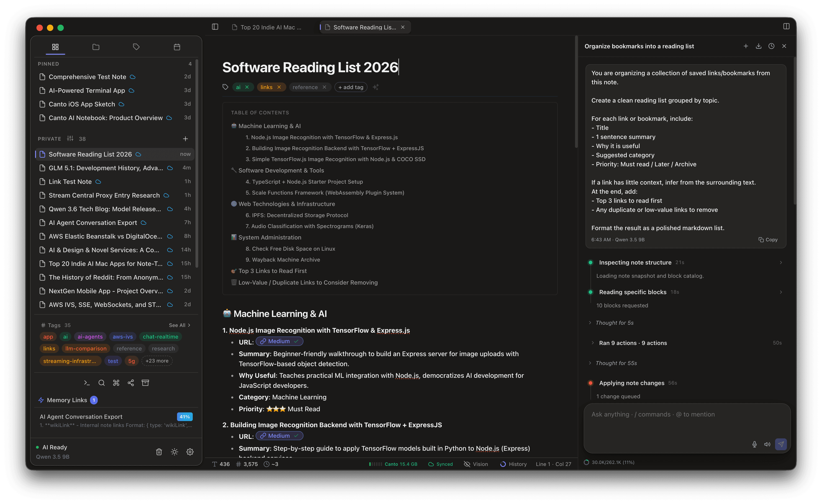Remove the reference tag
The height and width of the screenshot is (504, 822).
pos(324,87)
